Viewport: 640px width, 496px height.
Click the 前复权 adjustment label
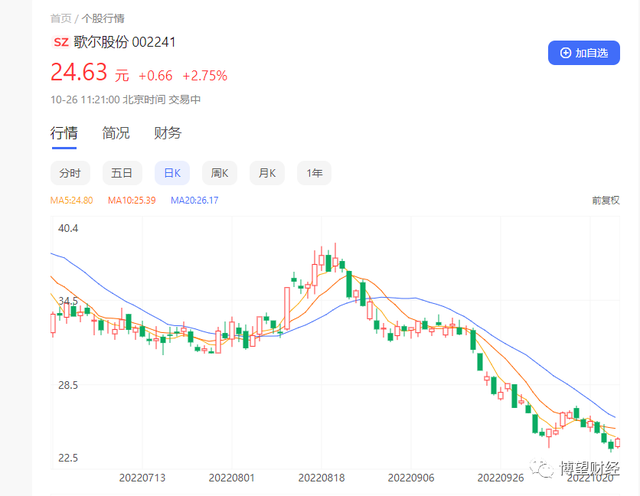click(606, 200)
